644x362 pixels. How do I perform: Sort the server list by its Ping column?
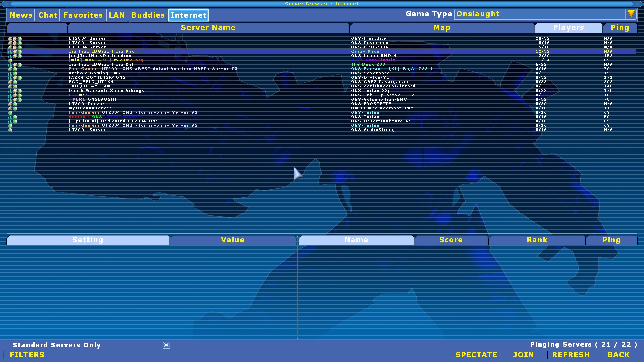(620, 28)
